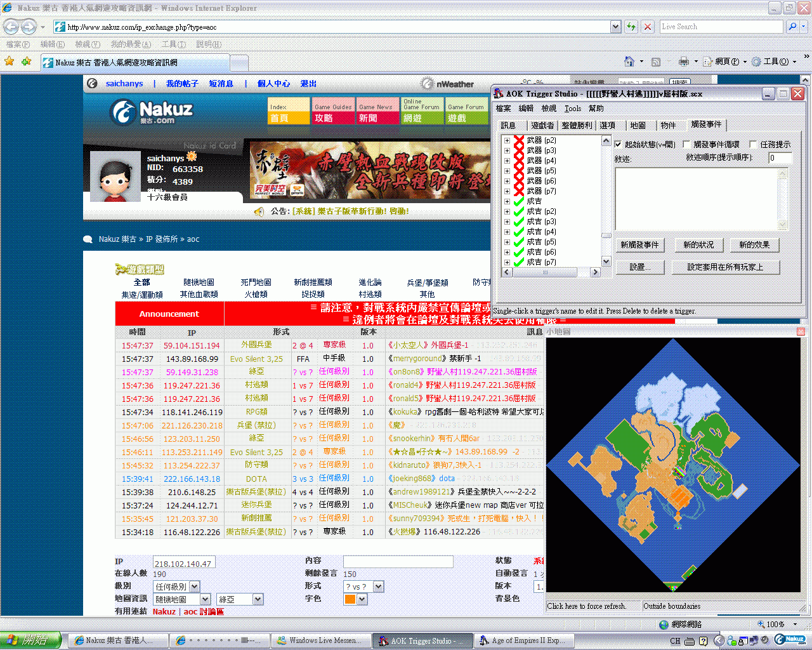
Task: Switch to Nakuz IE taskbar item
Action: click(118, 640)
